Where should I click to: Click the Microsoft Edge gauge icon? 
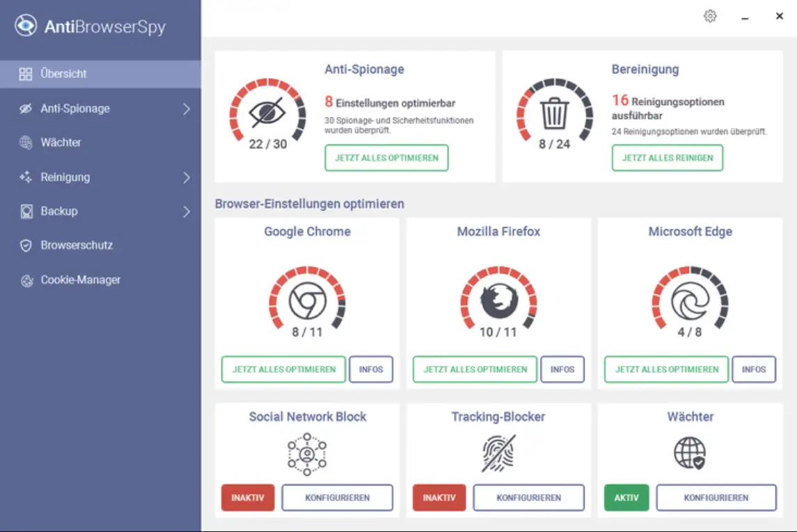coord(690,300)
